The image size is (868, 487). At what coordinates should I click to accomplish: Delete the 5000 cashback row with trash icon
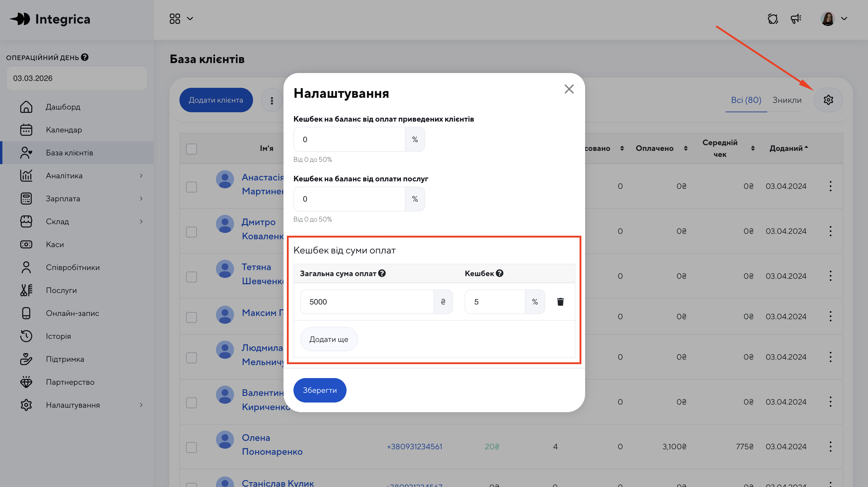click(x=560, y=302)
